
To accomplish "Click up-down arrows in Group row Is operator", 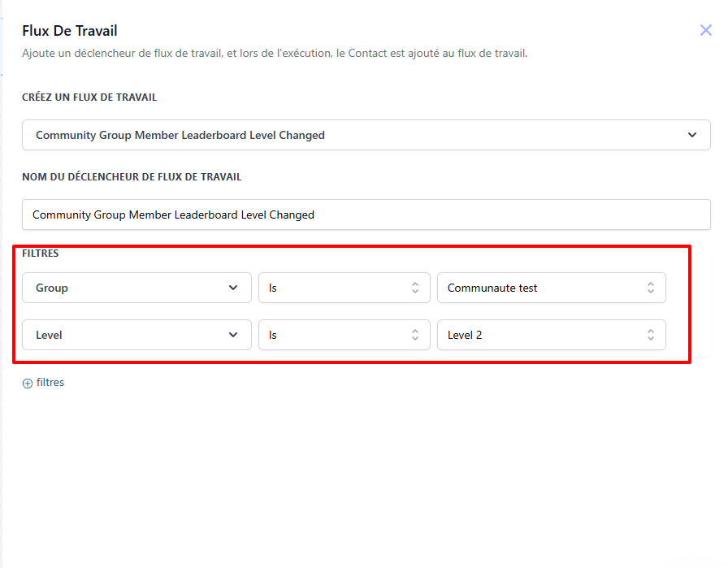I will pos(415,288).
